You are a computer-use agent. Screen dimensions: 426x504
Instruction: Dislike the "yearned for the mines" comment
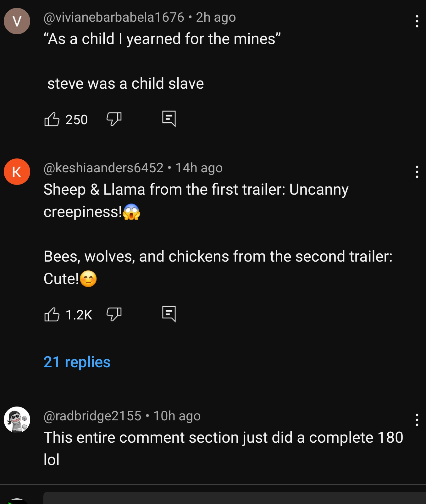(114, 119)
